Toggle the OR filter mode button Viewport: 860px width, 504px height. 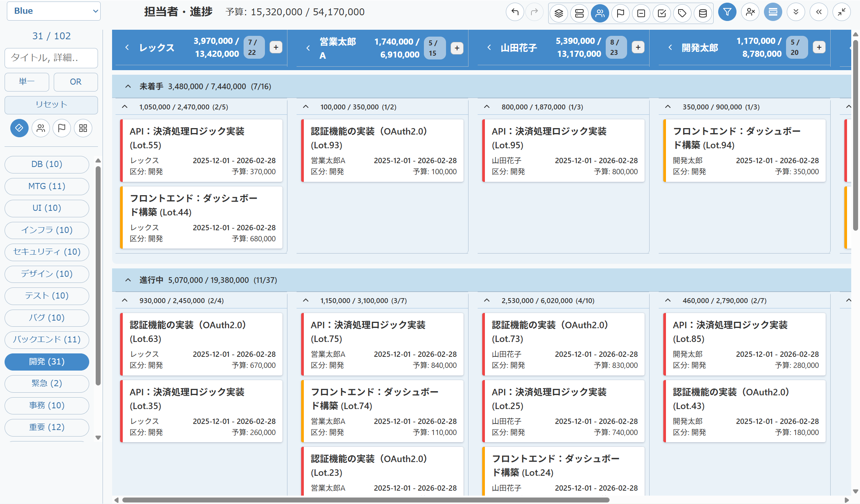[x=75, y=82]
